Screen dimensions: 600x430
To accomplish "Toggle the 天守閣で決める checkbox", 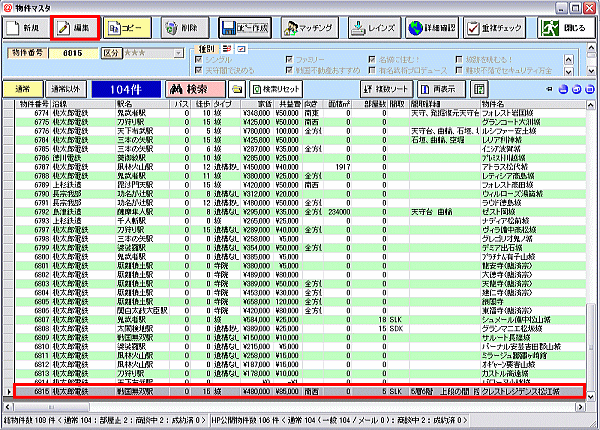I will 198,70.
